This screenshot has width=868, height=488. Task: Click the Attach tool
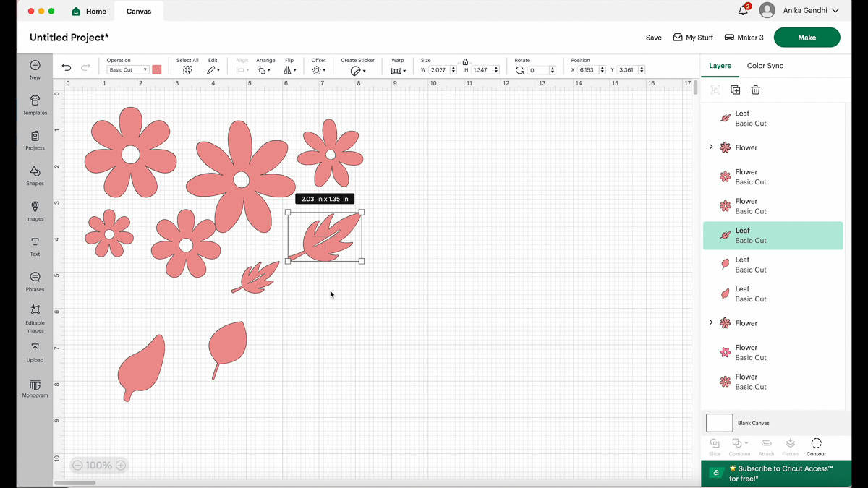click(x=766, y=443)
